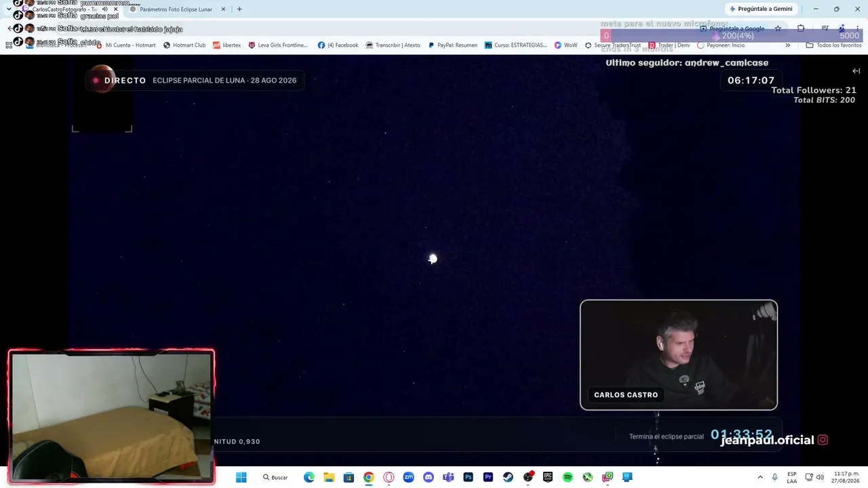The image size is (868, 488).
Task: Click the Instagram icon beside jeanpaul.oficial
Action: (823, 440)
